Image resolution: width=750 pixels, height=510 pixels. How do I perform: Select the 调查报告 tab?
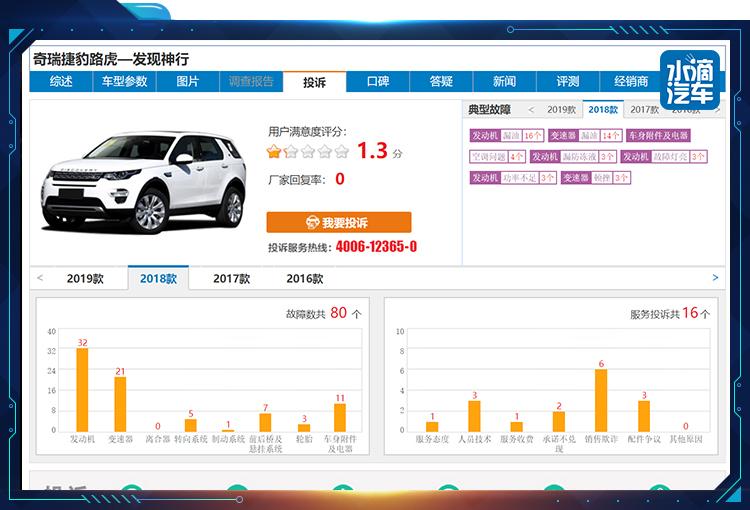[251, 81]
